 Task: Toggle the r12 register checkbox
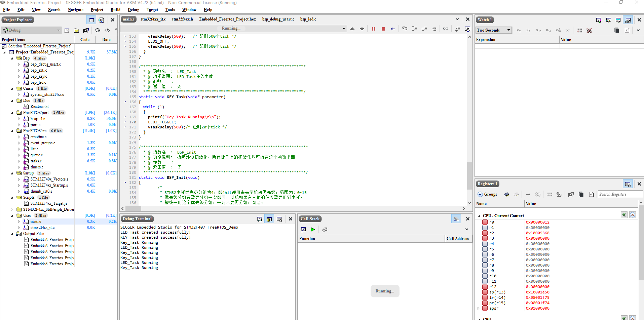pyautogui.click(x=485, y=287)
